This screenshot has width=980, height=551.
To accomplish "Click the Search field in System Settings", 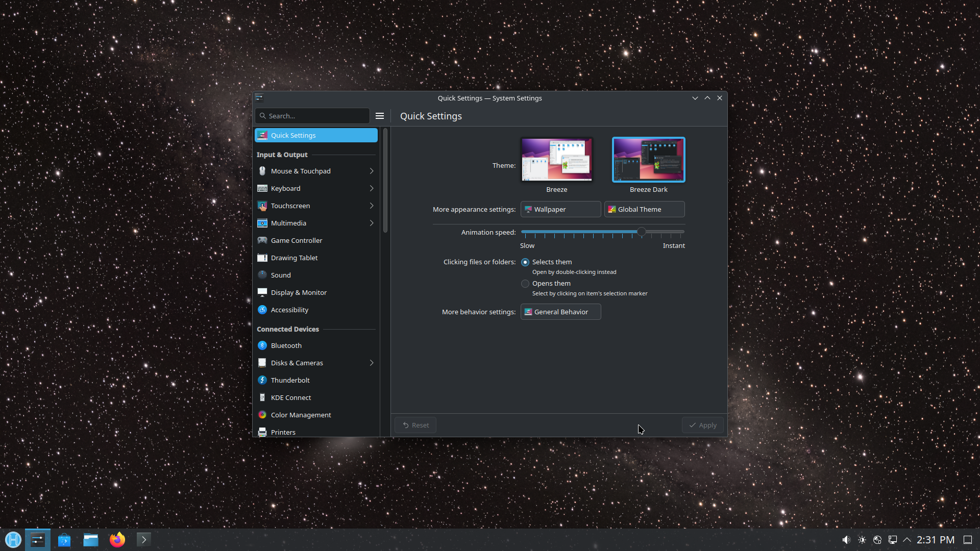I will (x=312, y=116).
